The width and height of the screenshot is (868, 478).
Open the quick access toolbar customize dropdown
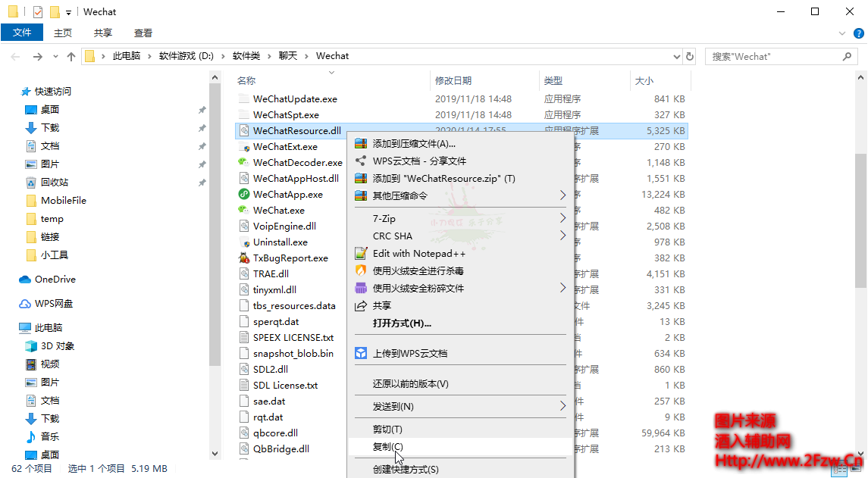coord(69,12)
